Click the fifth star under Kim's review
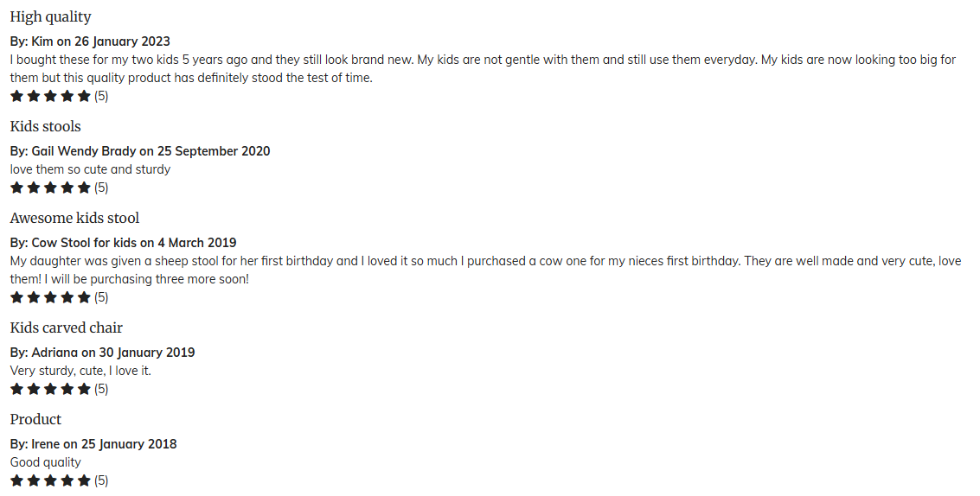 84,96
